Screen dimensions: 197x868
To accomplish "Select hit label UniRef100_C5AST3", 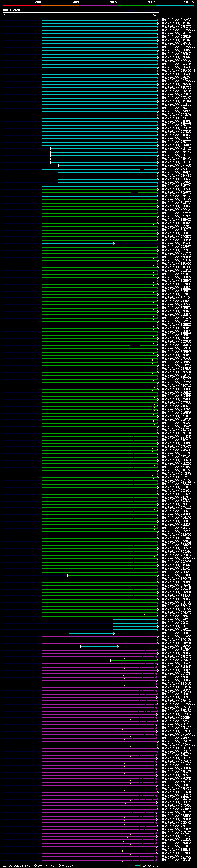I will coord(177,775).
